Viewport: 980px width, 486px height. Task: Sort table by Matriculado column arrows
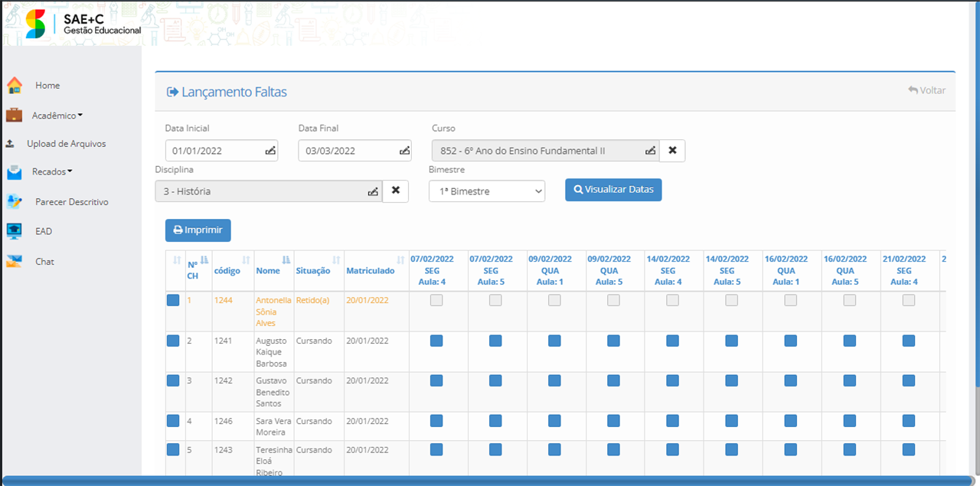point(400,259)
